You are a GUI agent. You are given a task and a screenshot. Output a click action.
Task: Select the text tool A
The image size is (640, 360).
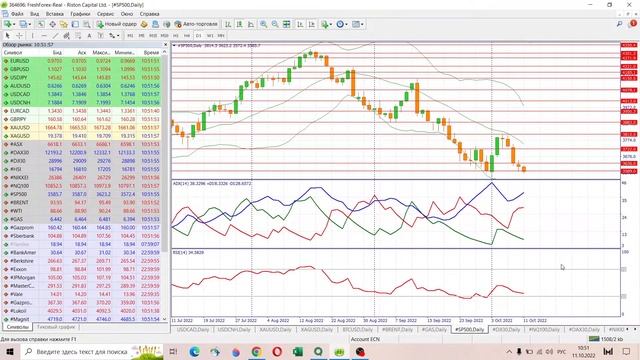point(89,36)
